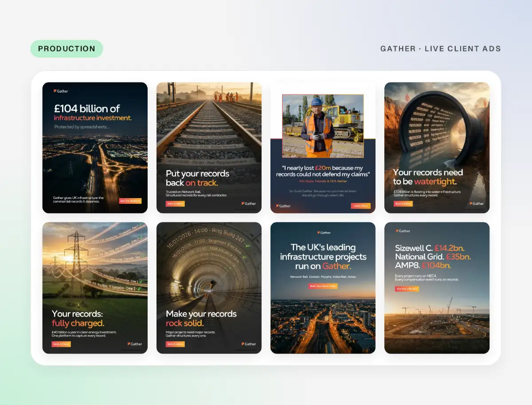Click '£40 billion a year in clean energy' text
The width and height of the screenshot is (532, 405).
pyautogui.click(x=84, y=332)
